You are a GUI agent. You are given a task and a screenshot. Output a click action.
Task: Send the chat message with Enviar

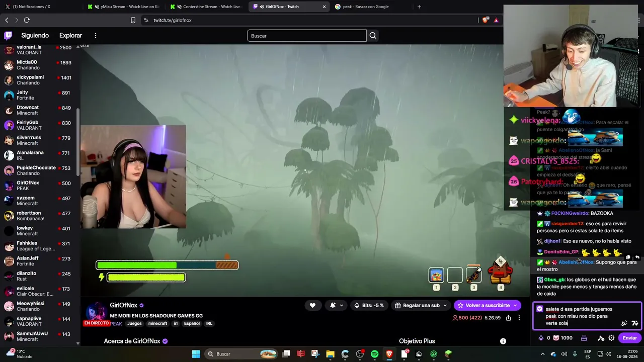pyautogui.click(x=629, y=338)
